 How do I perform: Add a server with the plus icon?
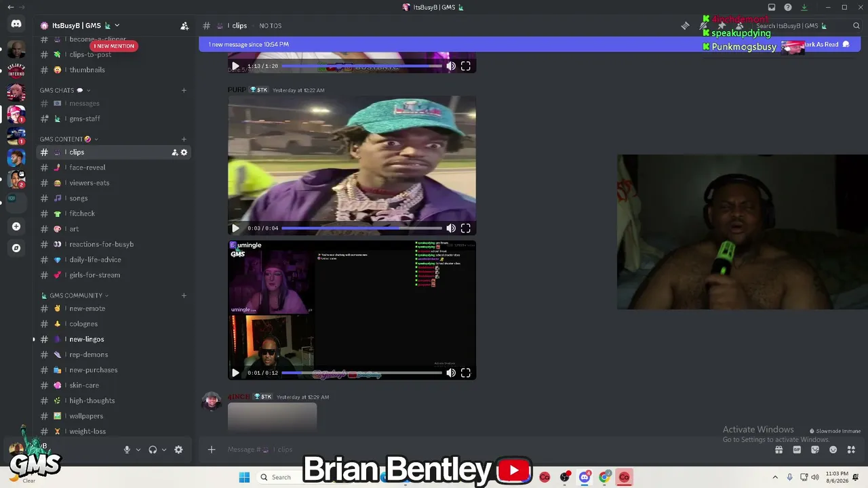[16, 226]
